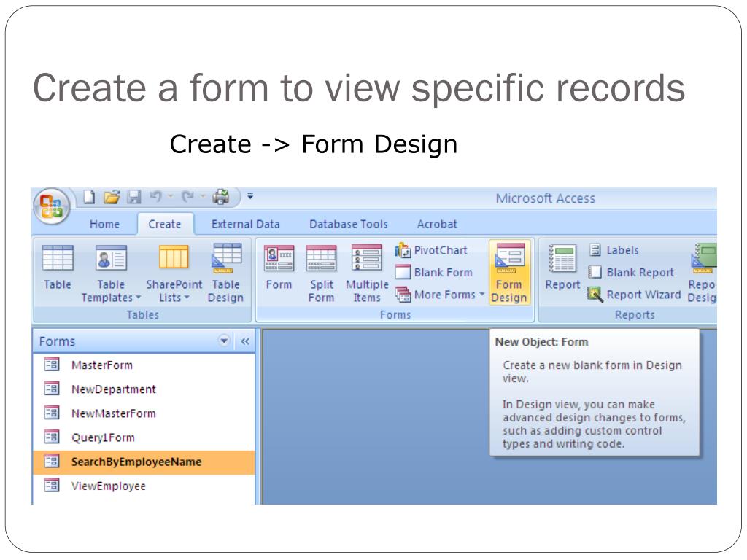Click the Form Design button
The height and width of the screenshot is (560, 747).
coord(508,273)
